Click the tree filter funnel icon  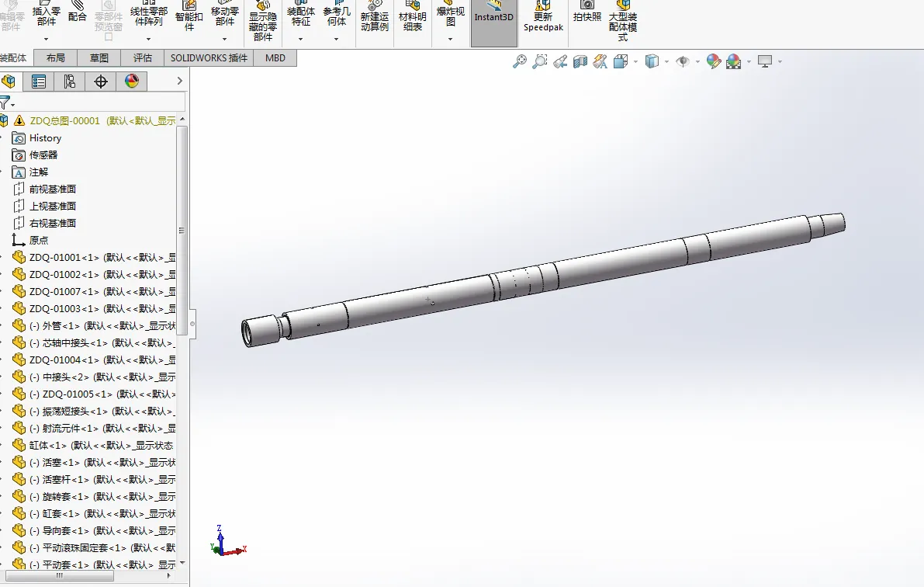tap(5, 102)
